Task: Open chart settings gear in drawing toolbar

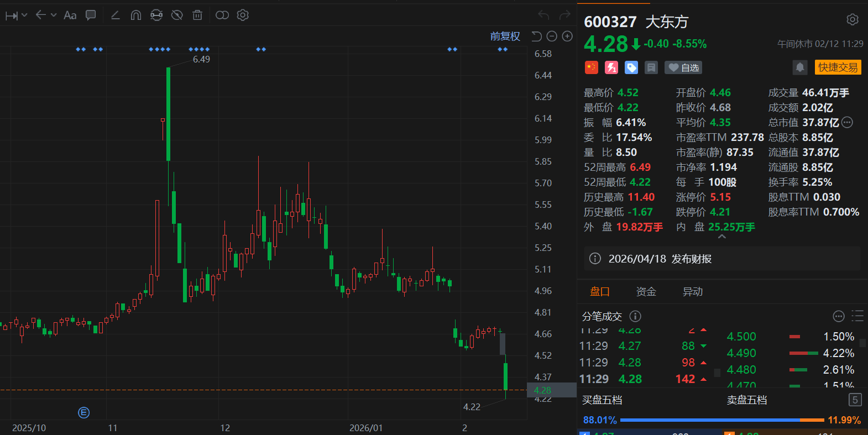Action: [x=243, y=15]
